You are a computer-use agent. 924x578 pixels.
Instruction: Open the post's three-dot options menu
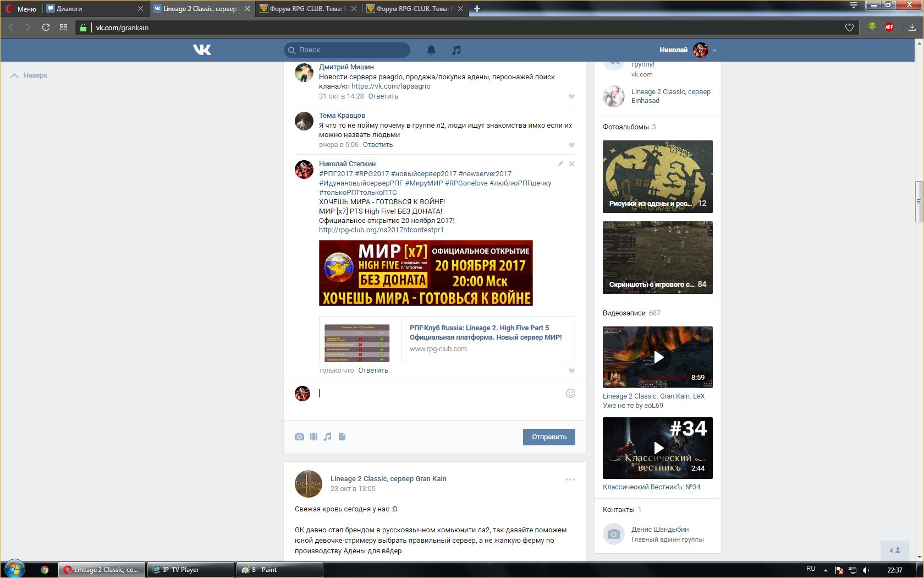point(570,479)
